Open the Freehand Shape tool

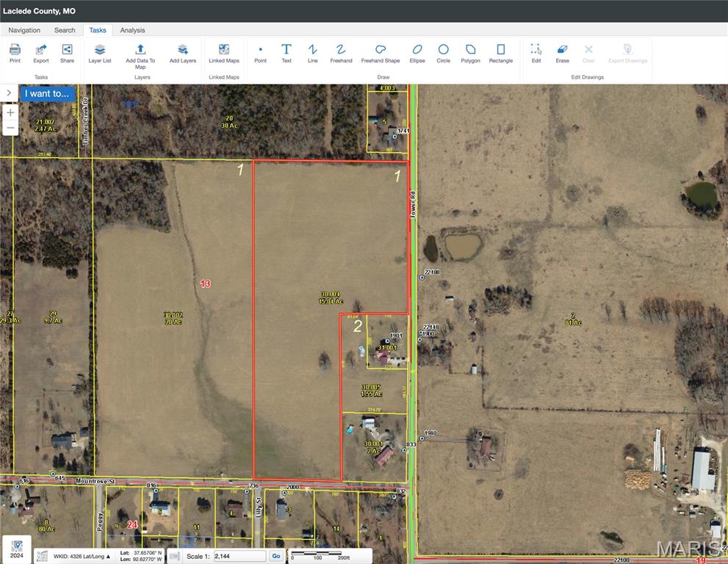point(381,51)
